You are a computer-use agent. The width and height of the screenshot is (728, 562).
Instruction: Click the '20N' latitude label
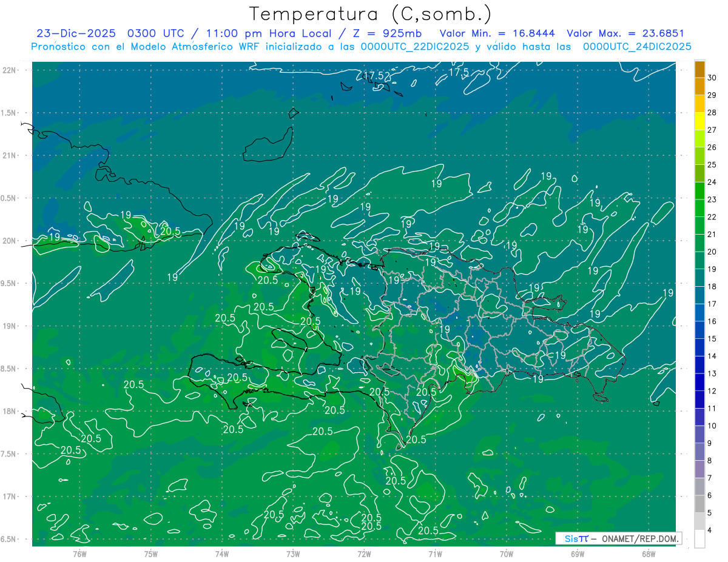[9, 241]
